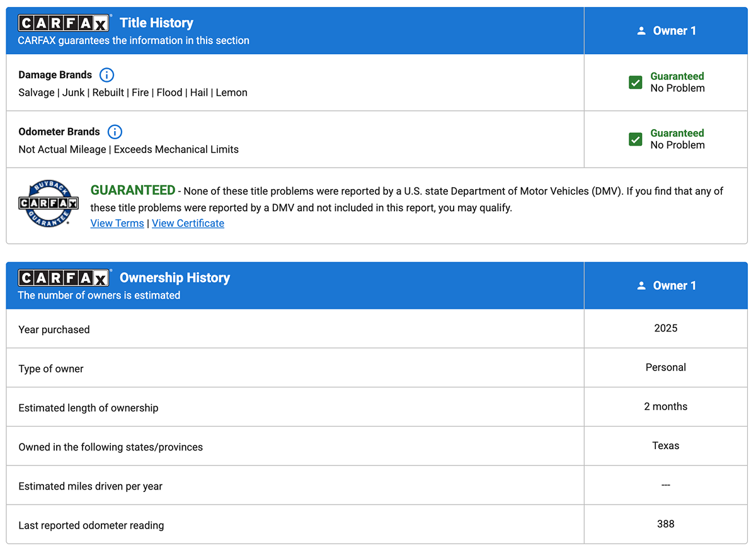Click the green checkmark for Damage Brands
Screen dimensions: 756x550
(x=636, y=83)
